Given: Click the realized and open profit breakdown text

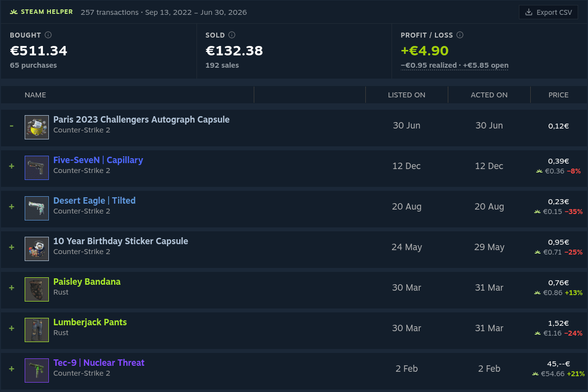Looking at the screenshot, I should click(x=455, y=65).
